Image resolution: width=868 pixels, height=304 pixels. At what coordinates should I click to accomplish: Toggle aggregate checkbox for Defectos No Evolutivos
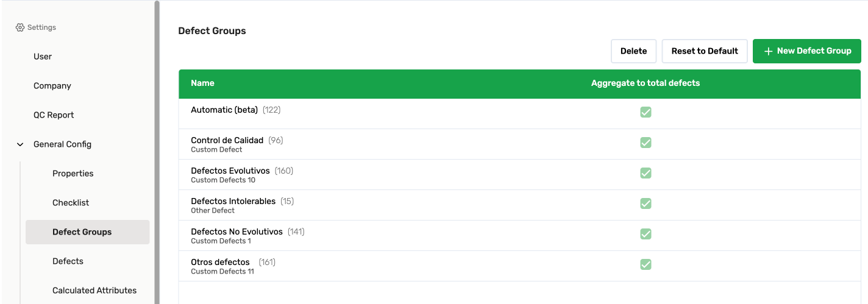click(x=646, y=234)
